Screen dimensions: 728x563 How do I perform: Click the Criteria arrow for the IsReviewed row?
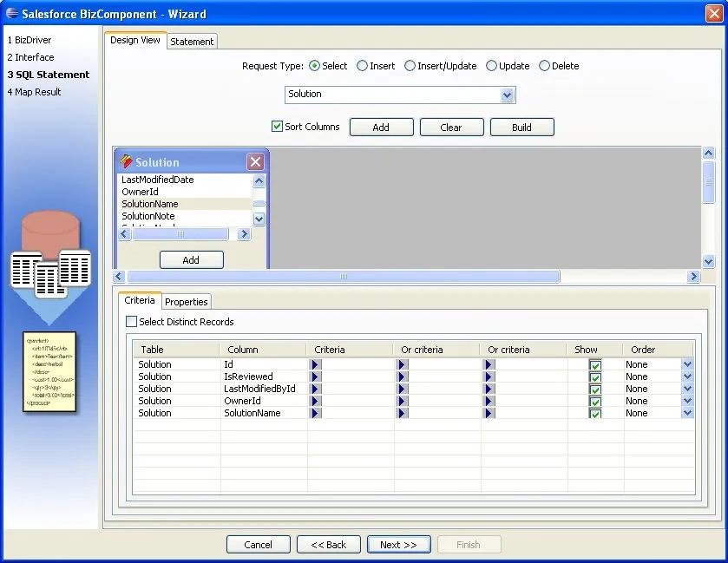click(315, 376)
